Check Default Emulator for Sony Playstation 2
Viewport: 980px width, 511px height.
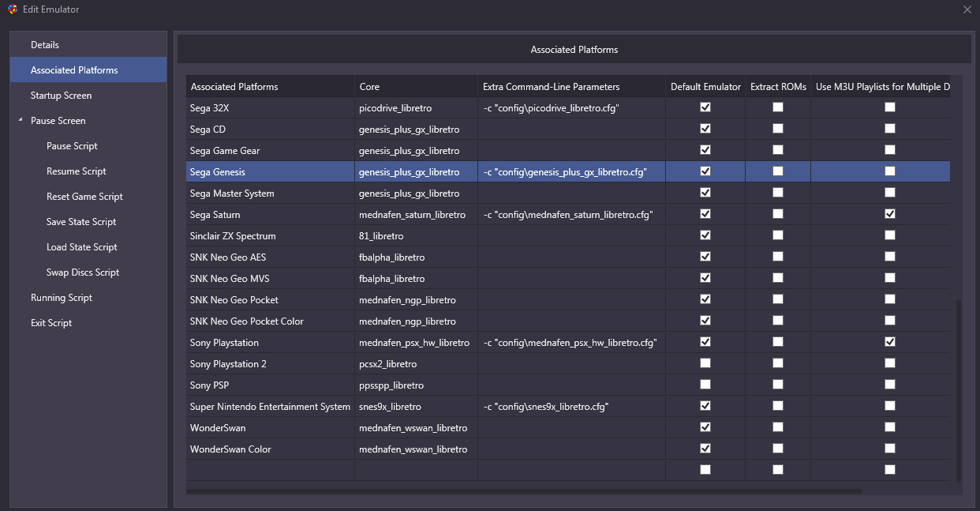coord(705,363)
